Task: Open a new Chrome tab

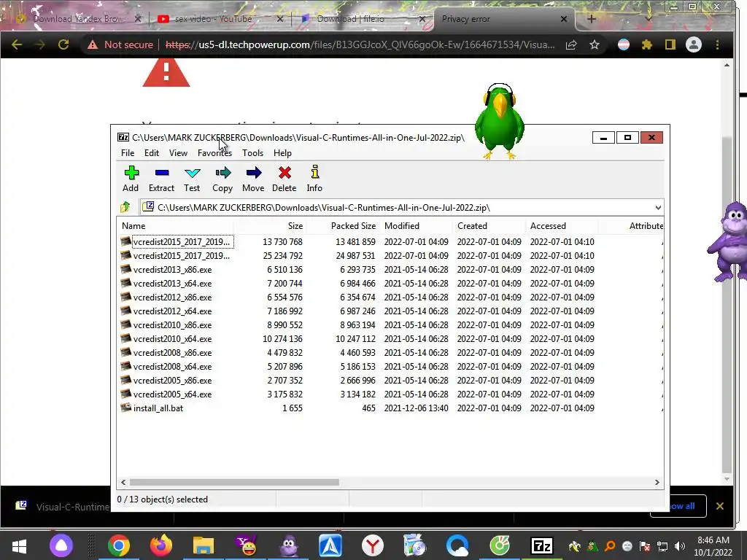Action: click(x=591, y=19)
